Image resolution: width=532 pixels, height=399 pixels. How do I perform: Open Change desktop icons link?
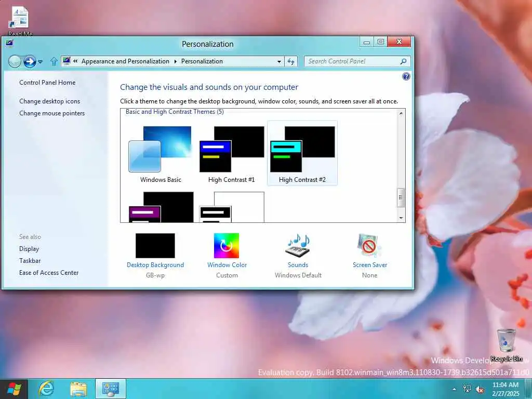coord(49,101)
